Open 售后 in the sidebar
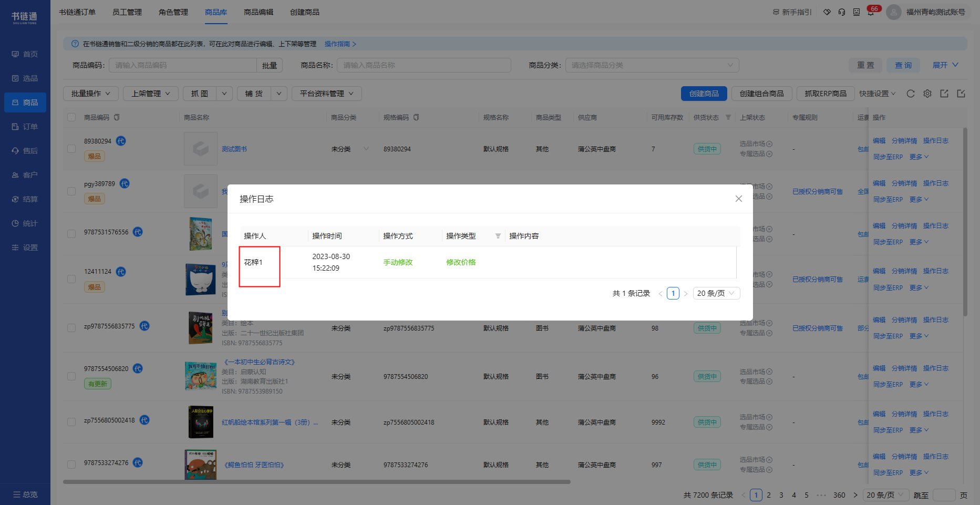 [x=25, y=151]
